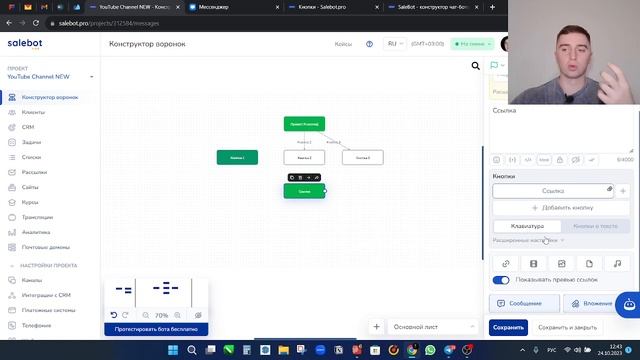Screen dimensions: 640x360
Task: Open the chatbot assistant round icon
Action: coord(629,304)
